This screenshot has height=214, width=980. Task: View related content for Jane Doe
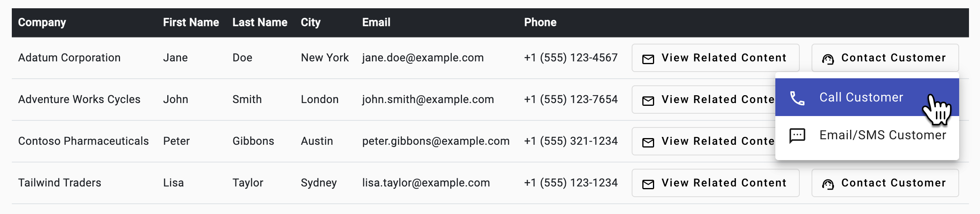click(x=715, y=58)
